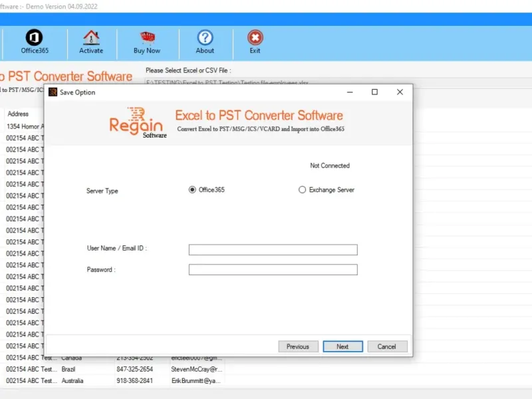Click the Previous button
532x399 pixels.
[298, 346]
